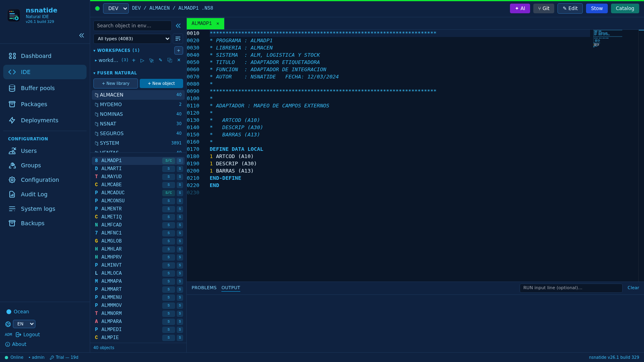Add a new workspace with plus button

tap(179, 50)
